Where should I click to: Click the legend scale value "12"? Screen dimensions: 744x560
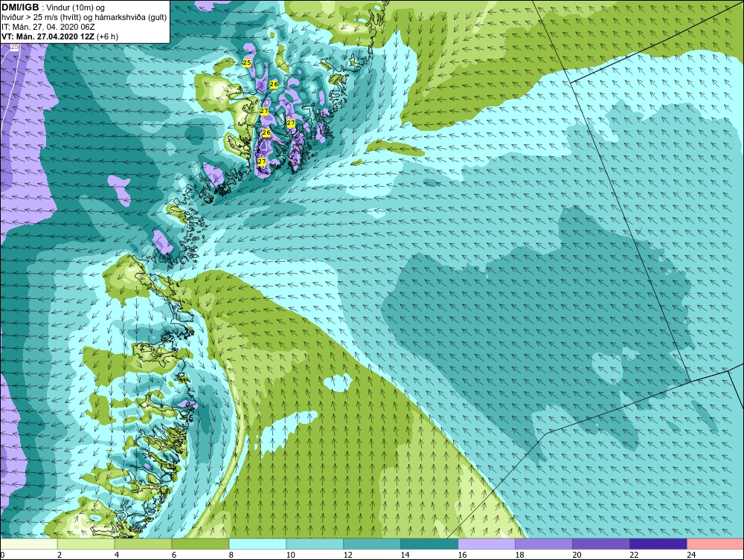point(347,555)
